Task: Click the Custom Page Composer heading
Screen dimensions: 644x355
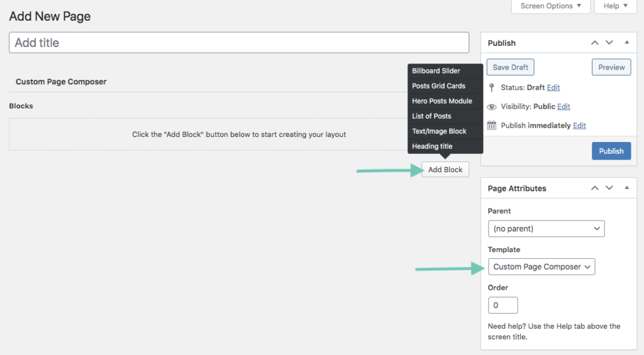Action: click(x=61, y=82)
